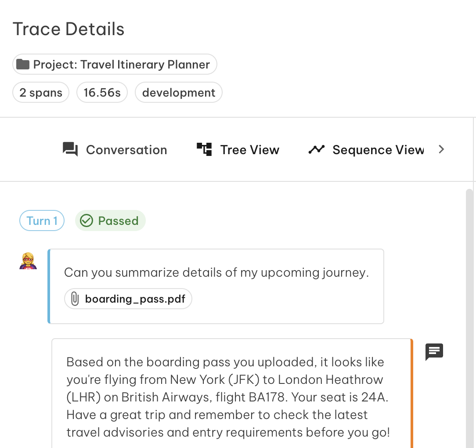Click the paperclip icon on the attachment chip
Screen dimensions: 476x448
75,298
